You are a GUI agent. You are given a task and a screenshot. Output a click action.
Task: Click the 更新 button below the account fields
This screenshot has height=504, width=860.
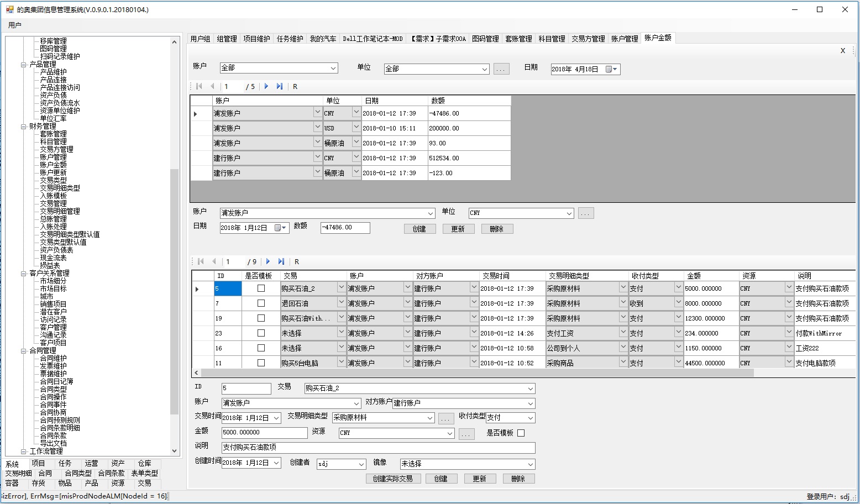point(458,228)
